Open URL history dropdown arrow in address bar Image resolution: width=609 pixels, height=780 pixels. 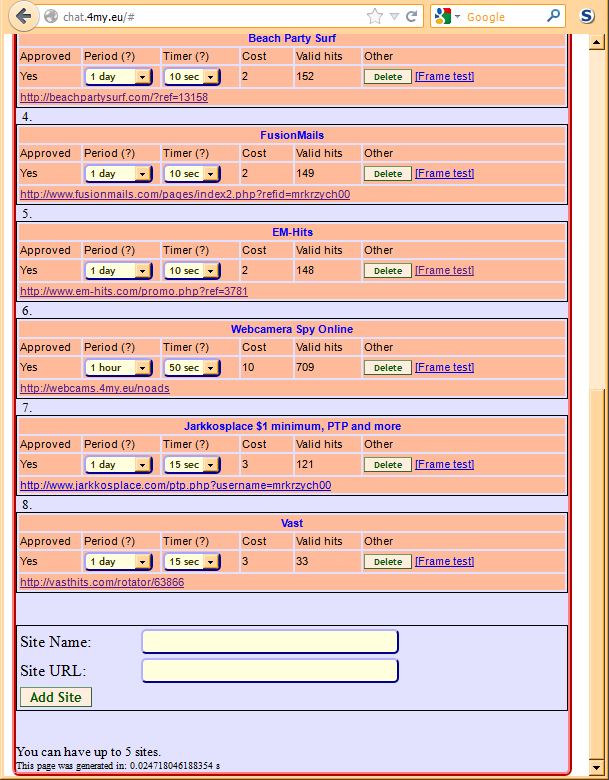coord(394,17)
